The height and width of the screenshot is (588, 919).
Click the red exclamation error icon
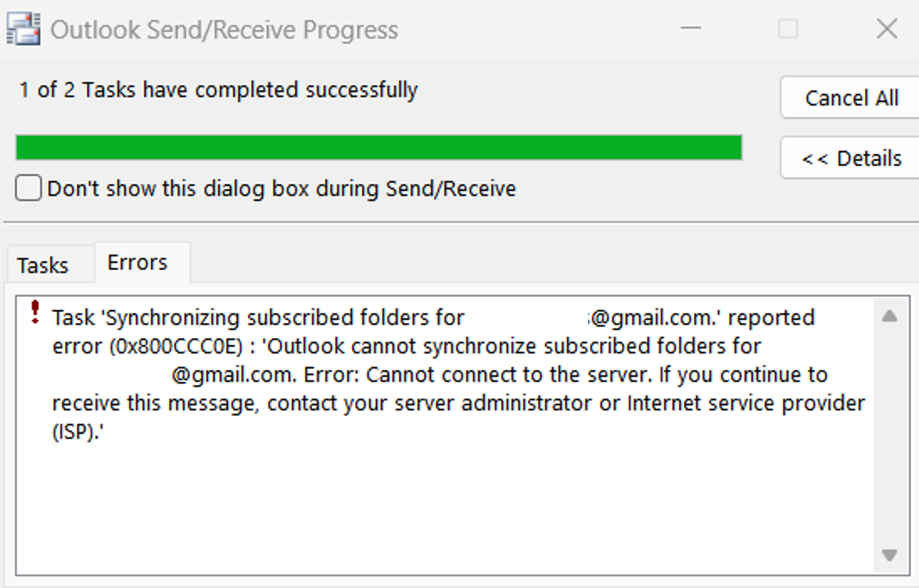(x=35, y=311)
